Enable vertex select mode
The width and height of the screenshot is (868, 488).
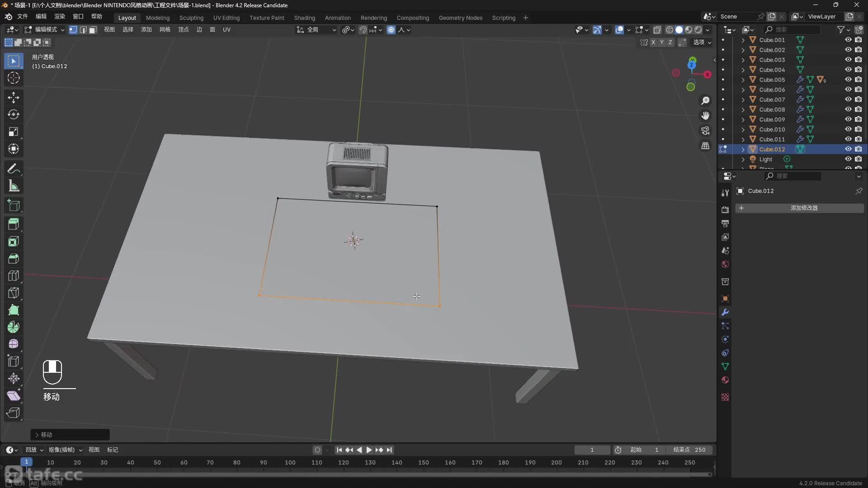pos(73,30)
